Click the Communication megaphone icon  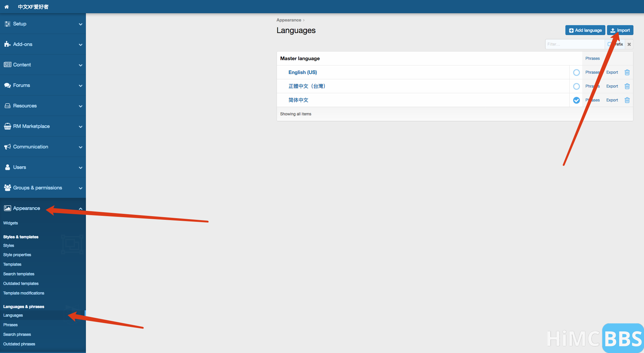(x=7, y=147)
